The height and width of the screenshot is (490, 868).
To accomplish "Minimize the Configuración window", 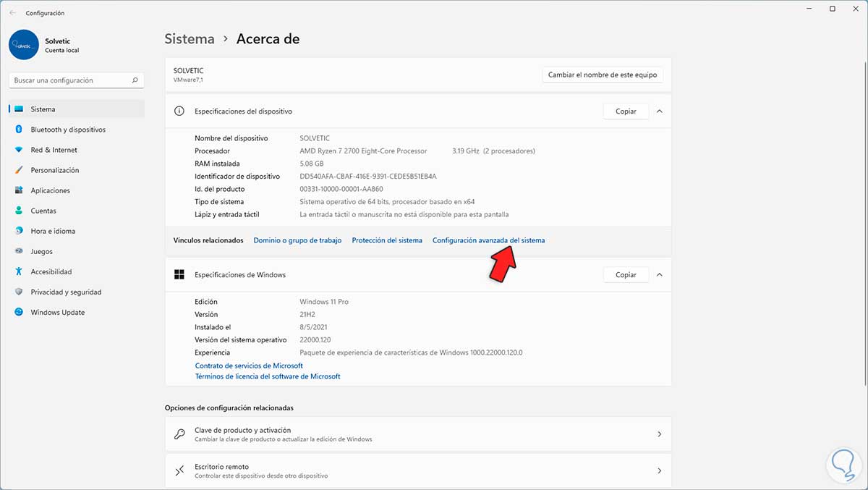I will (809, 9).
